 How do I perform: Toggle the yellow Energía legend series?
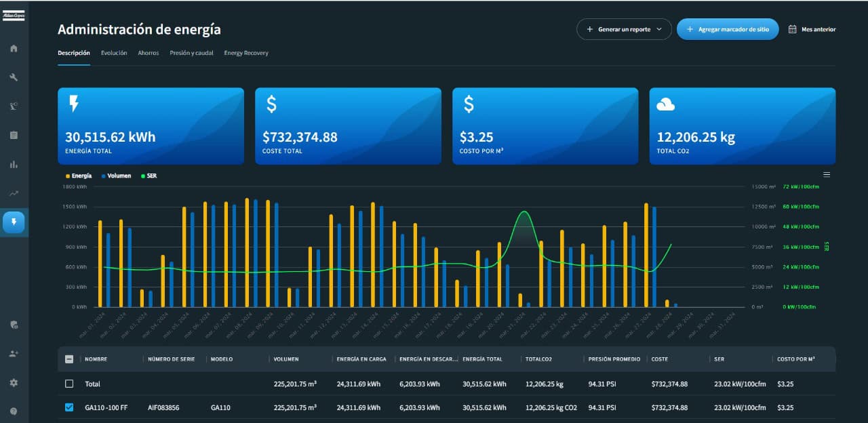tap(77, 176)
